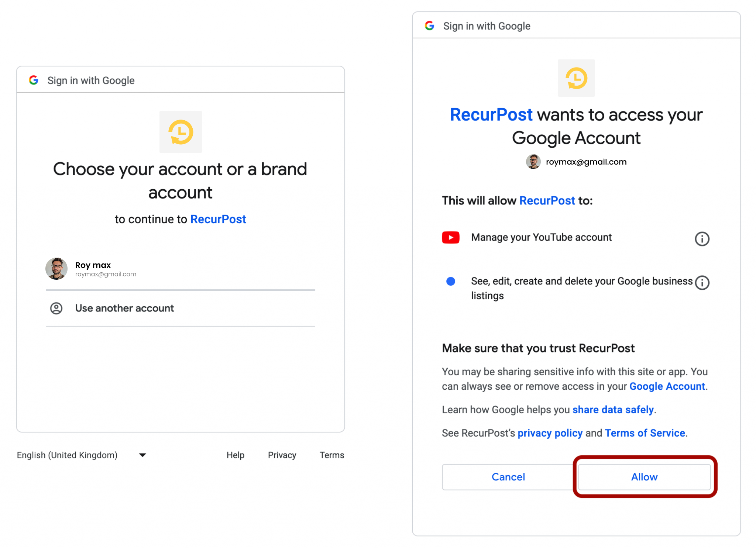Click 'Sign in with Google' in right header
The height and width of the screenshot is (548, 756).
[487, 26]
